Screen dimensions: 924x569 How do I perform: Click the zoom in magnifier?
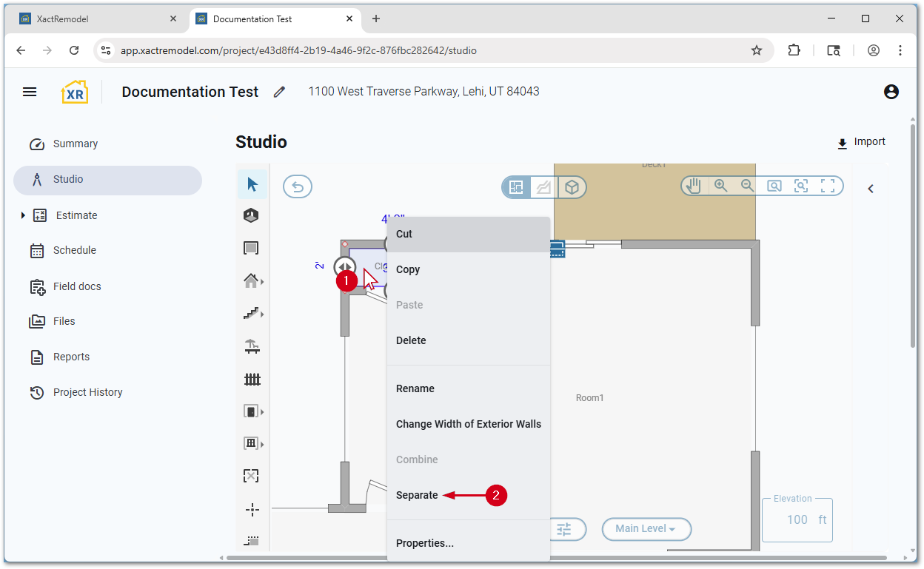pyautogui.click(x=720, y=186)
